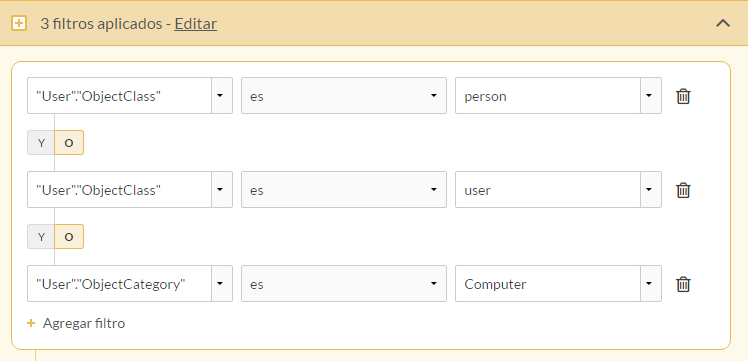Open the 'es' operator dropdown in the first row

pyautogui.click(x=344, y=96)
